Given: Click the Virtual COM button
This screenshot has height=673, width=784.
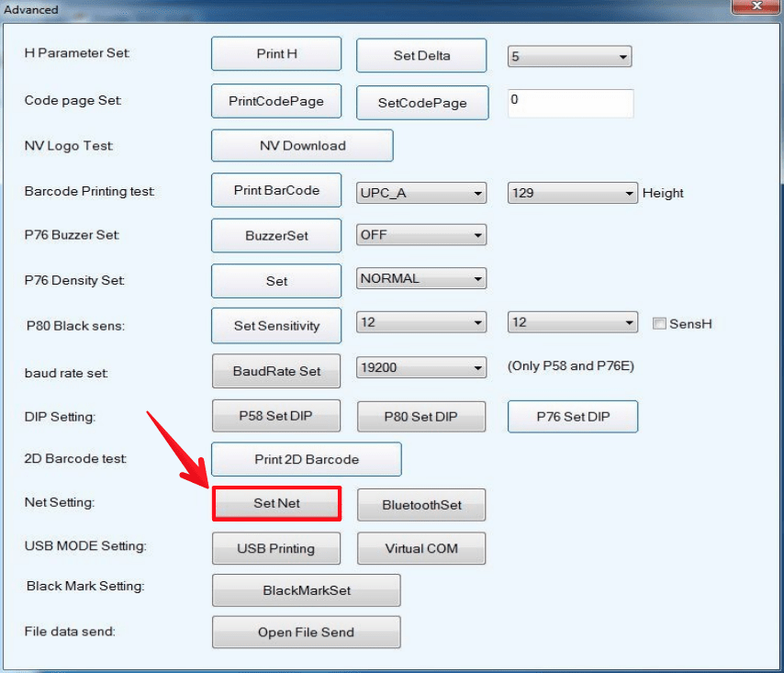Looking at the screenshot, I should pos(421,548).
